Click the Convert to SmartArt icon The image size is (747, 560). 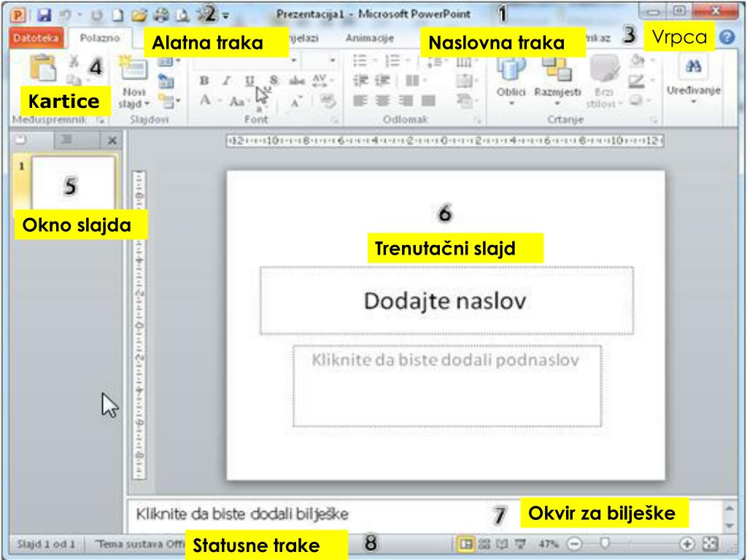coord(463,101)
